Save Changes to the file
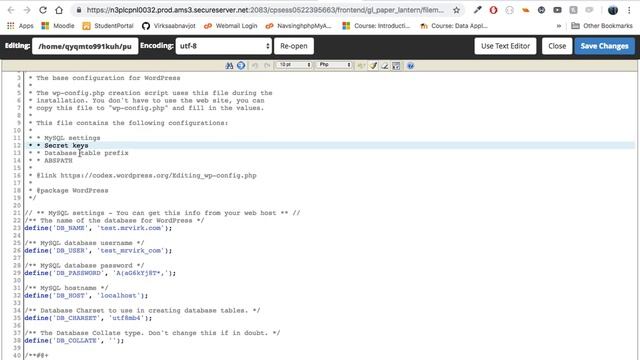The image size is (640, 360). point(604,46)
